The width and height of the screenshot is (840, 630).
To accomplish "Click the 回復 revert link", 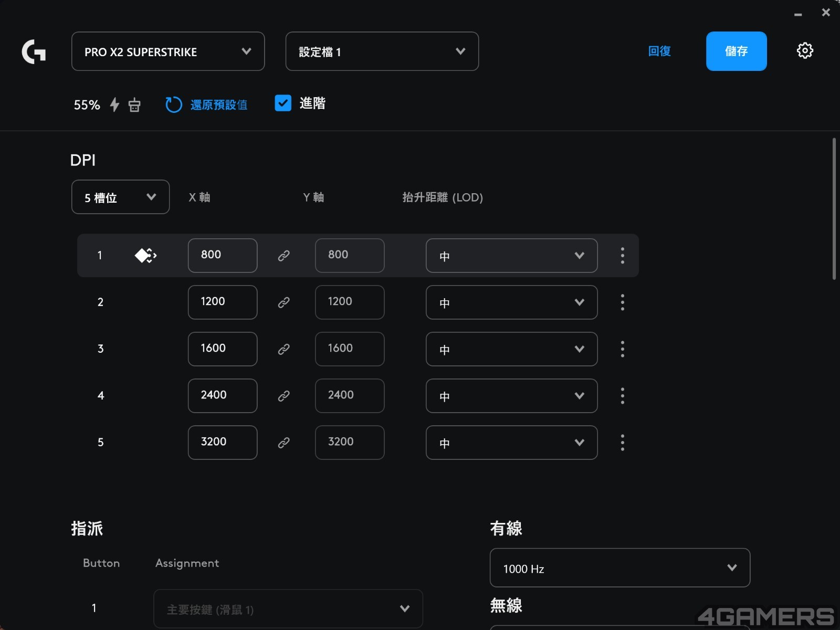I will coord(659,51).
